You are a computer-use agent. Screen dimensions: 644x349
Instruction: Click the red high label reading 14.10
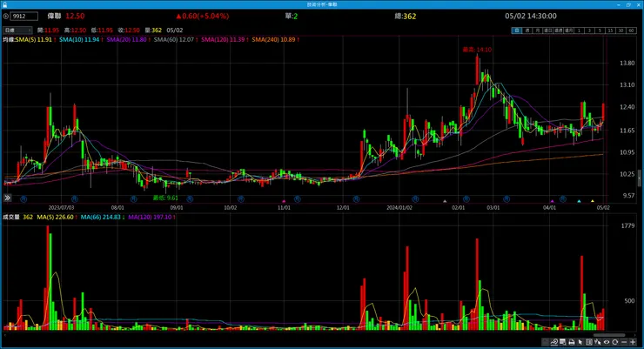[477, 50]
